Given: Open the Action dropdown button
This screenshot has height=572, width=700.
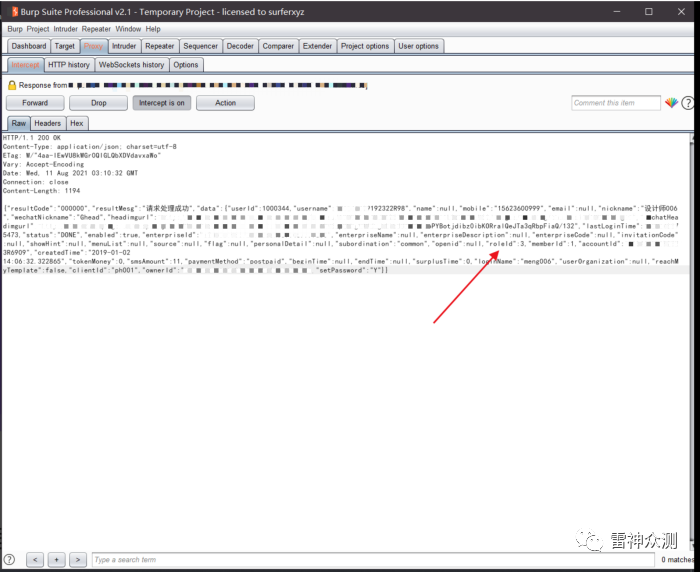Looking at the screenshot, I should coord(225,103).
